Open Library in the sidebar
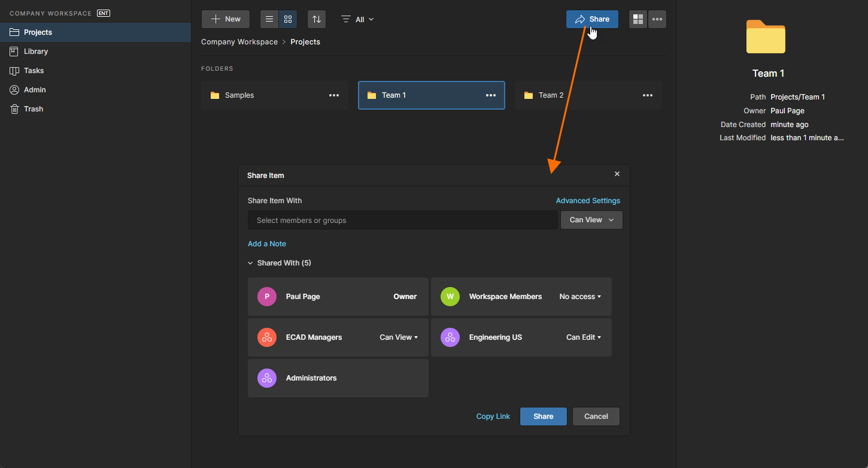 36,52
